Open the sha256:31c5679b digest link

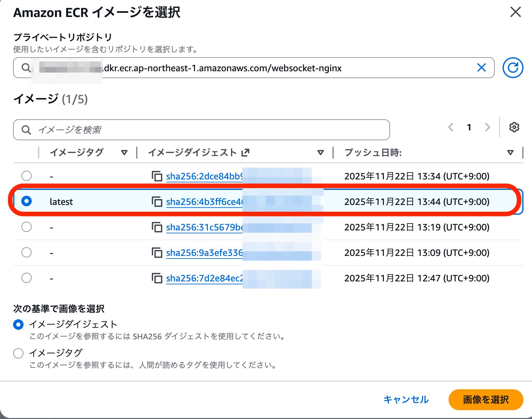204,227
